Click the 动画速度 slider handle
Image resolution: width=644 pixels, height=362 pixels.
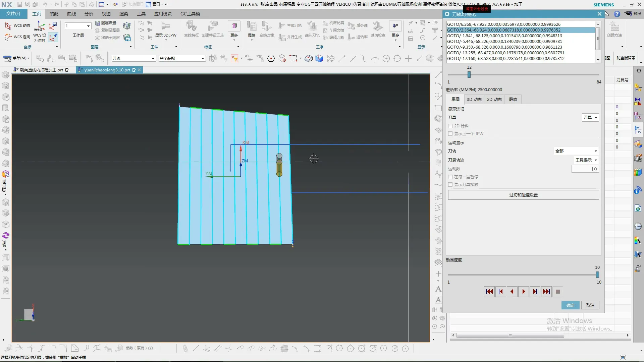[x=597, y=275]
